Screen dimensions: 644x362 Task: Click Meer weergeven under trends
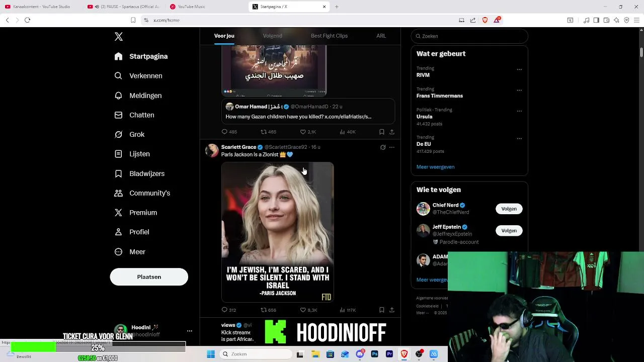(435, 167)
